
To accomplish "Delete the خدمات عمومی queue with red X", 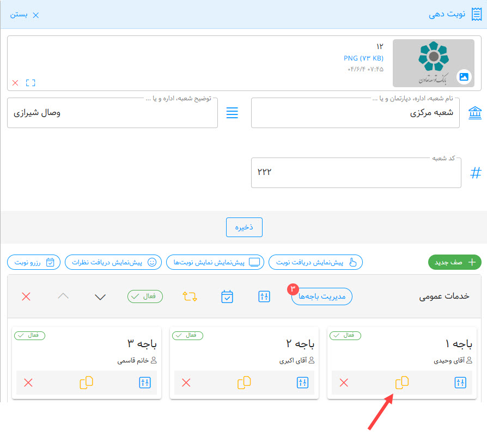I will click(x=26, y=296).
